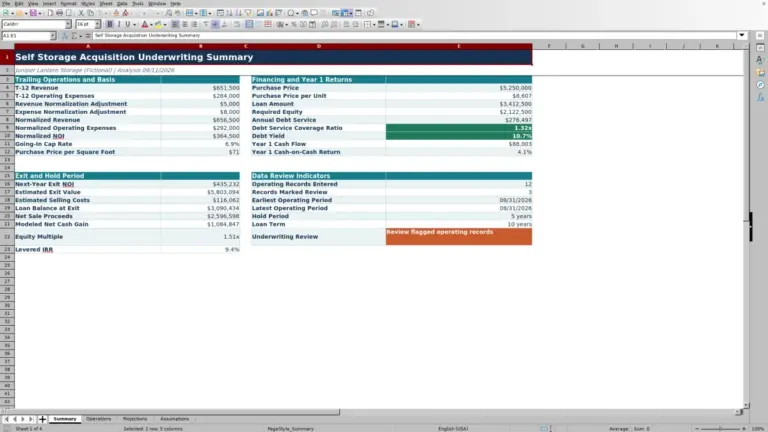Screen dimensions: 768x432
Task: Click PageStyle_Summary in status bar
Action: click(x=290, y=429)
